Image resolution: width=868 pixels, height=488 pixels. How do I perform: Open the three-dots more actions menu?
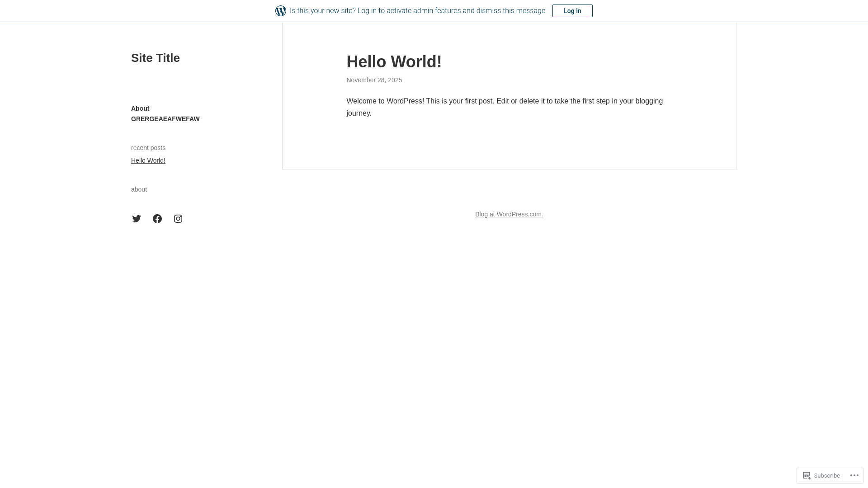pyautogui.click(x=854, y=475)
